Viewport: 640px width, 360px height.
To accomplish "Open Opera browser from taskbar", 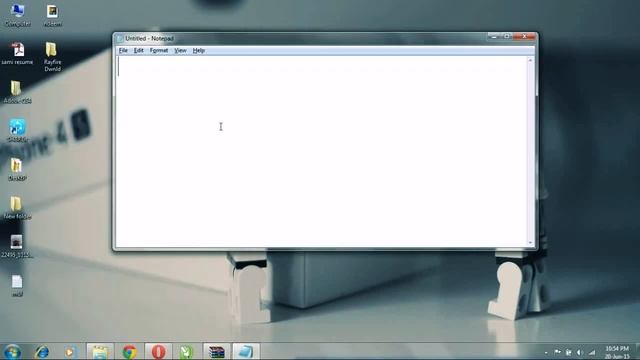I will pos(158,352).
